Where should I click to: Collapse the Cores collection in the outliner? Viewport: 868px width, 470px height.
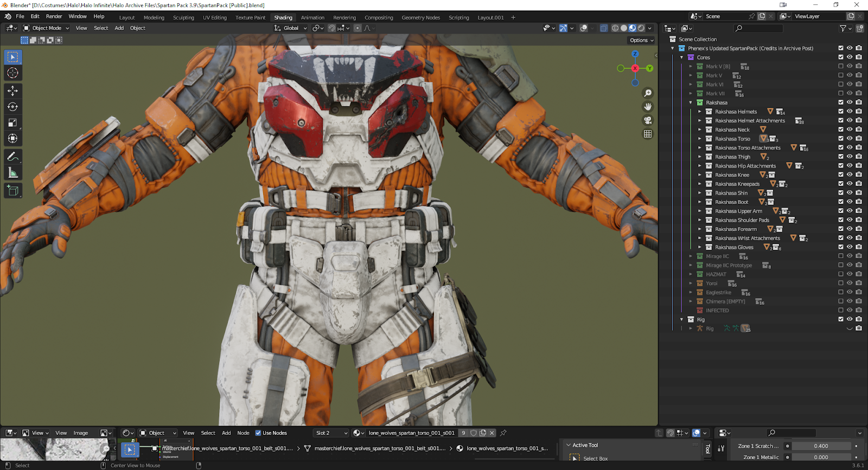coord(681,57)
